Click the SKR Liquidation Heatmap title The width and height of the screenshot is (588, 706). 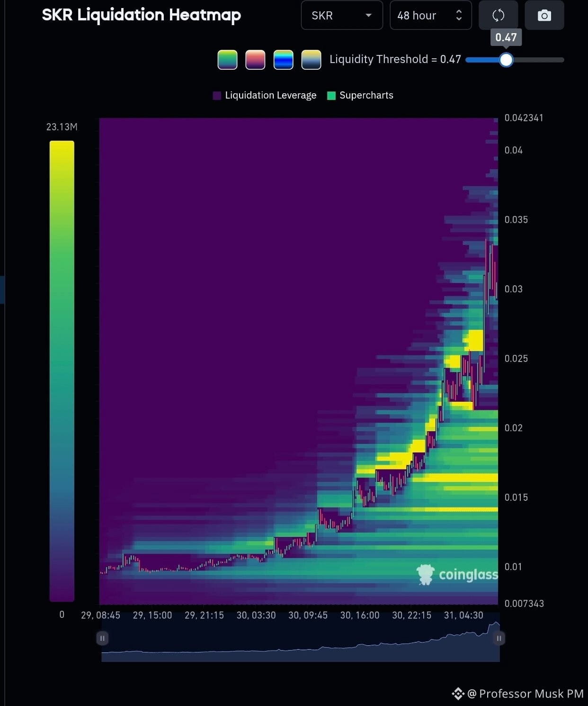click(x=141, y=15)
